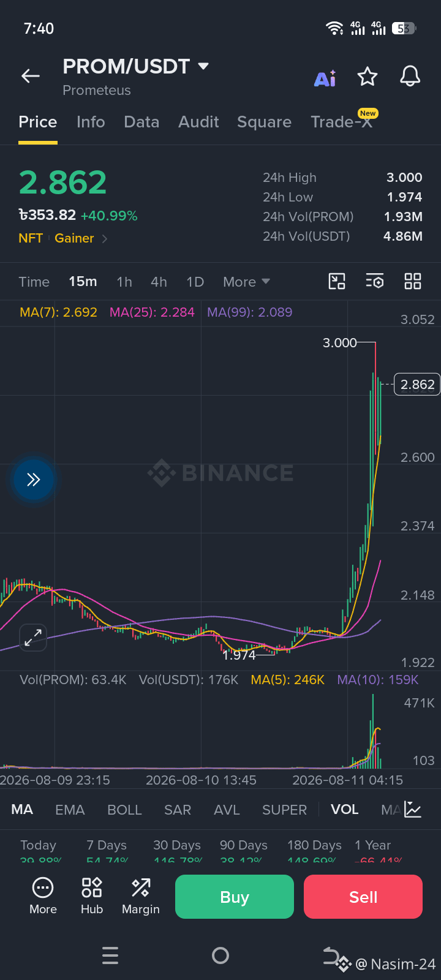Screen dimensions: 441x980
Task: Open chart drawing tools icon
Action: pyautogui.click(x=337, y=281)
